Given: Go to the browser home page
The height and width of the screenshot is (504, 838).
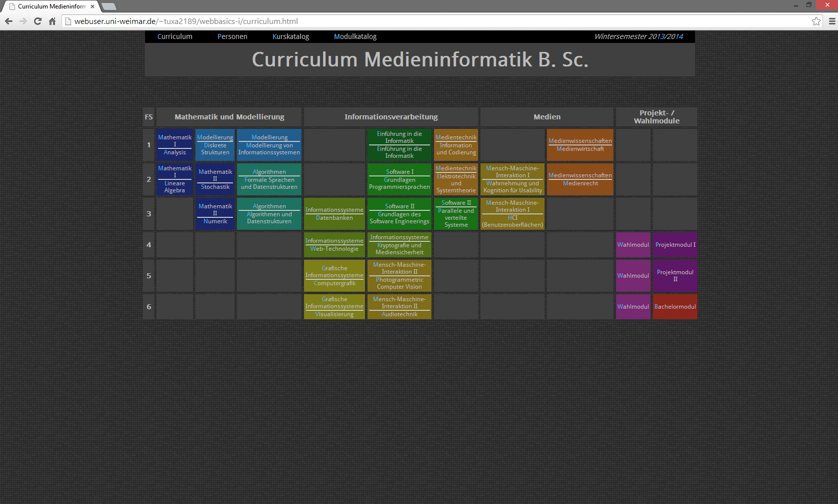Looking at the screenshot, I should click(52, 21).
